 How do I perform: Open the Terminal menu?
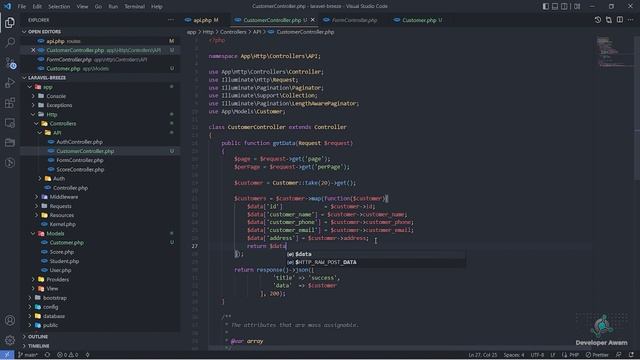click(134, 7)
